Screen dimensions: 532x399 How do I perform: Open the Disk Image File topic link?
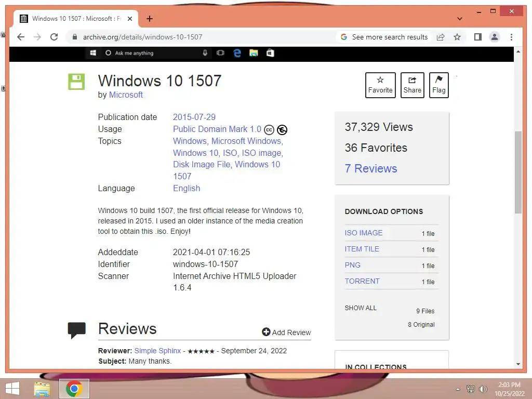(x=202, y=165)
